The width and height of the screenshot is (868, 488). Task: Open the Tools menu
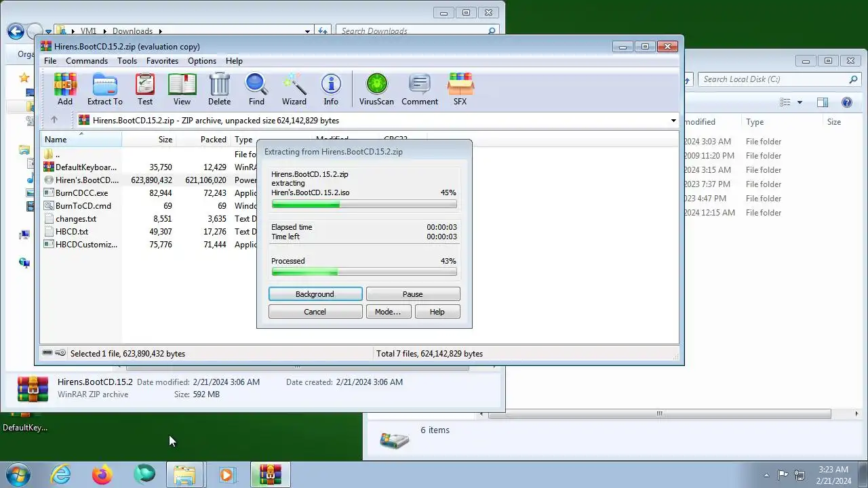tap(127, 61)
